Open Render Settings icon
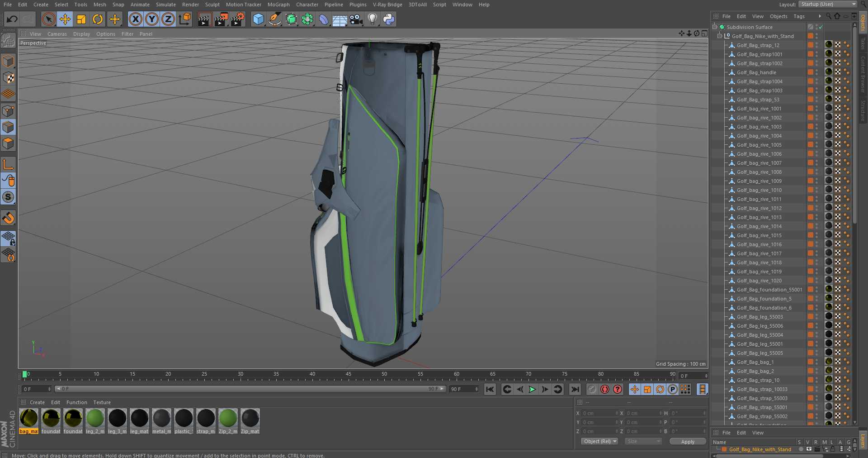 [x=238, y=19]
